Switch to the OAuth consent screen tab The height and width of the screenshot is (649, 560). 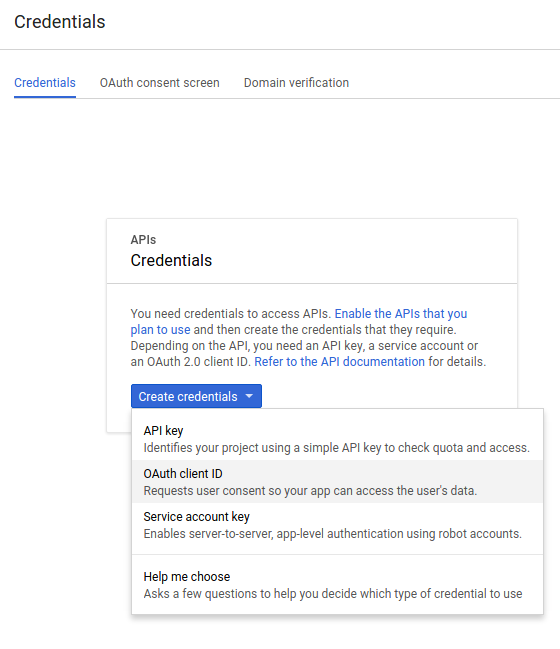click(159, 83)
